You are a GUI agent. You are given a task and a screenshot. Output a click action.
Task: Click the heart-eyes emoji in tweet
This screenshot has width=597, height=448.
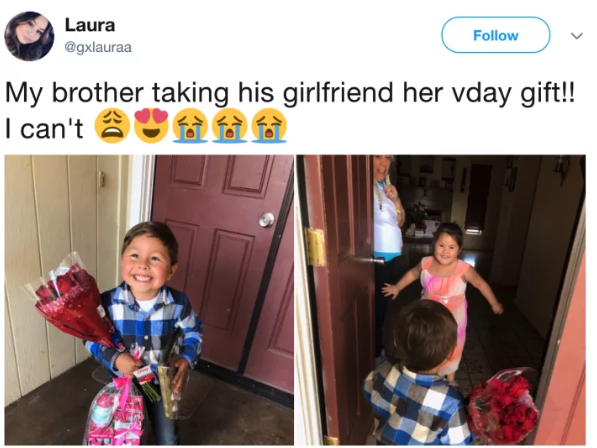152,126
